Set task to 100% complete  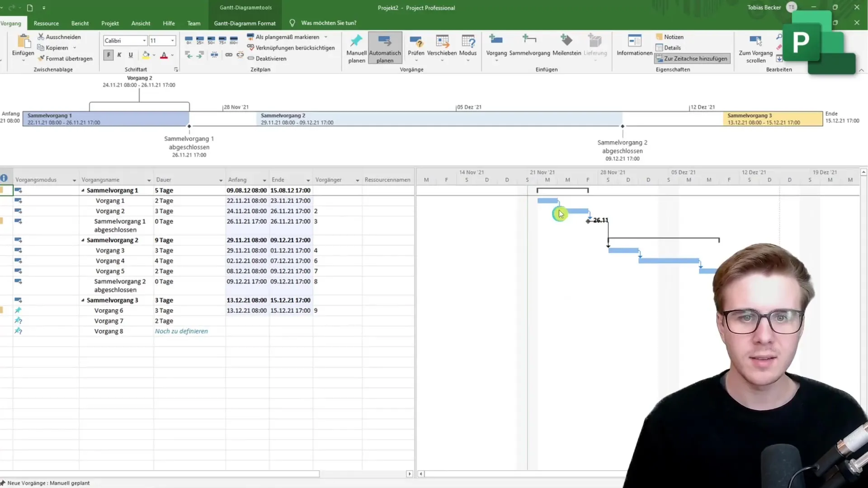click(234, 41)
